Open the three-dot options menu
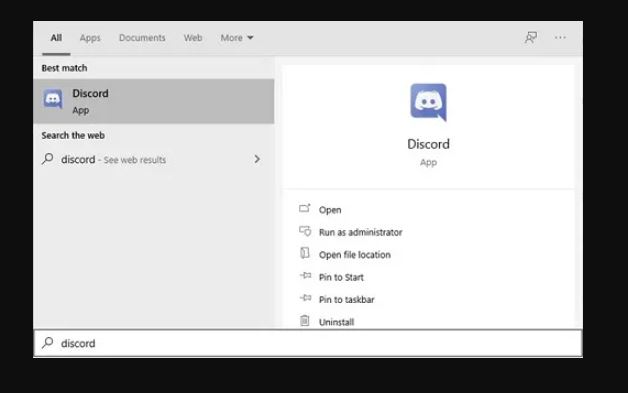Viewport: 628px width, 393px height. (560, 38)
